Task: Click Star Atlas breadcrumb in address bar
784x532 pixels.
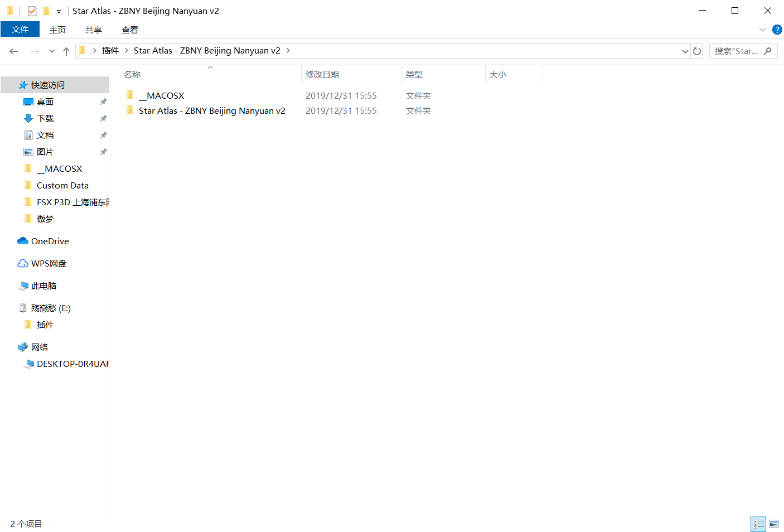Action: (207, 51)
